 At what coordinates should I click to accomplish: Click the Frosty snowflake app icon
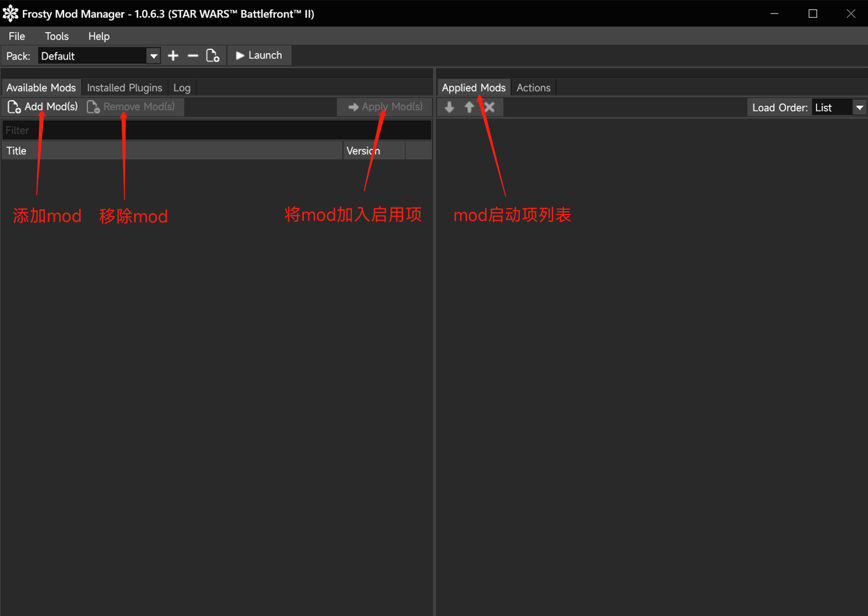click(x=10, y=14)
